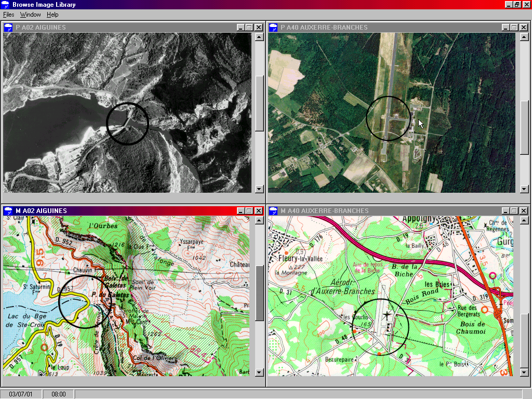Activate the P A02 AIGUINES title bar
Screen dimensions: 532x399
tap(130, 28)
